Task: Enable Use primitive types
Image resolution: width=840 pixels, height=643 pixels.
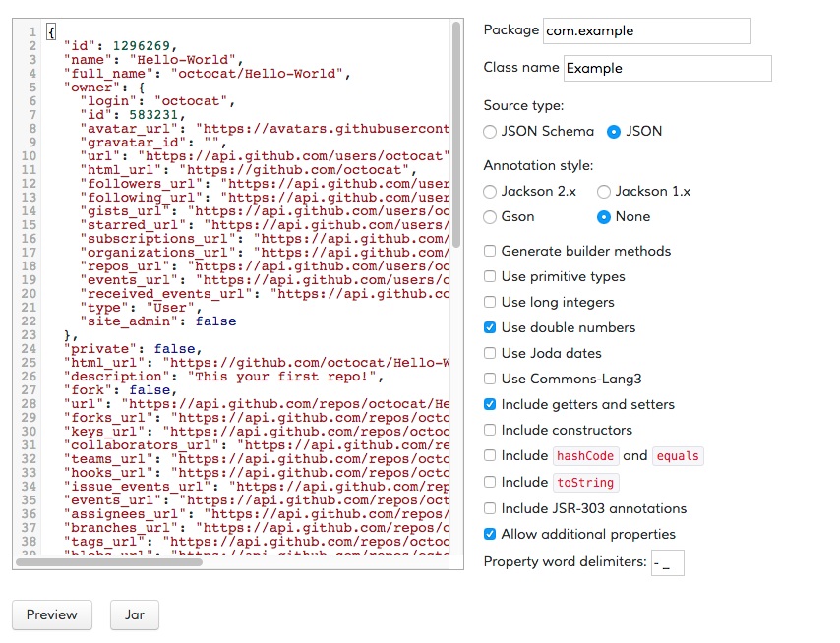Action: point(488,278)
